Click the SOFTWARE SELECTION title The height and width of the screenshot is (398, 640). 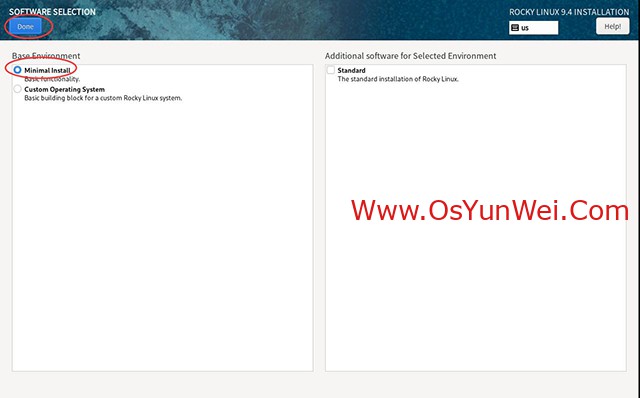click(52, 12)
